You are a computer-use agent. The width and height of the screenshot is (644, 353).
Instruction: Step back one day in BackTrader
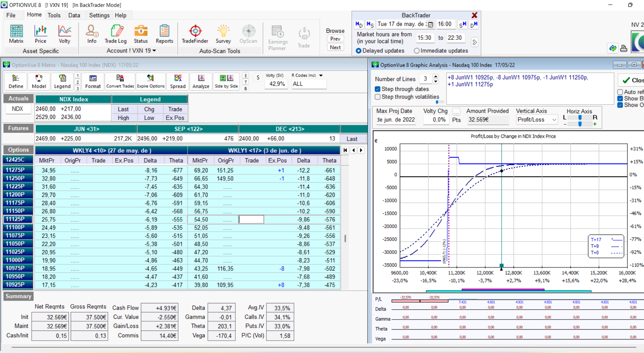point(359,24)
